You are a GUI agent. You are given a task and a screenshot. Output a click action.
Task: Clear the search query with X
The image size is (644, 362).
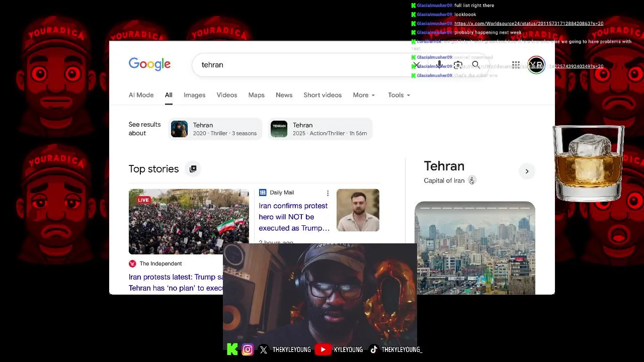click(417, 65)
